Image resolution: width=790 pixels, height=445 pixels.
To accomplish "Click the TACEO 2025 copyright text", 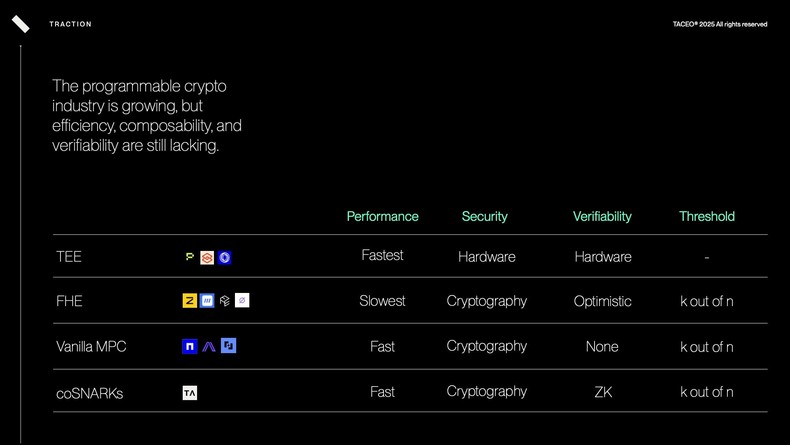I will [x=720, y=24].
